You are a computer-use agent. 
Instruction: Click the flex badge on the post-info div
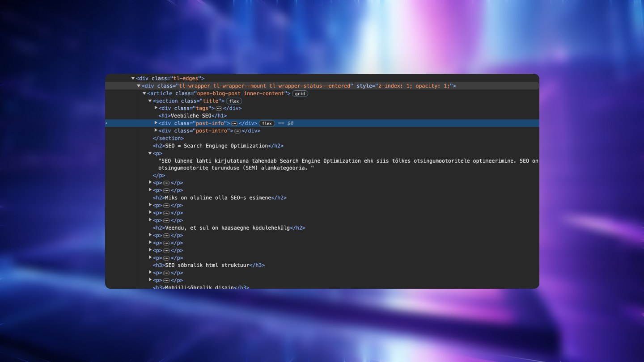click(x=267, y=123)
